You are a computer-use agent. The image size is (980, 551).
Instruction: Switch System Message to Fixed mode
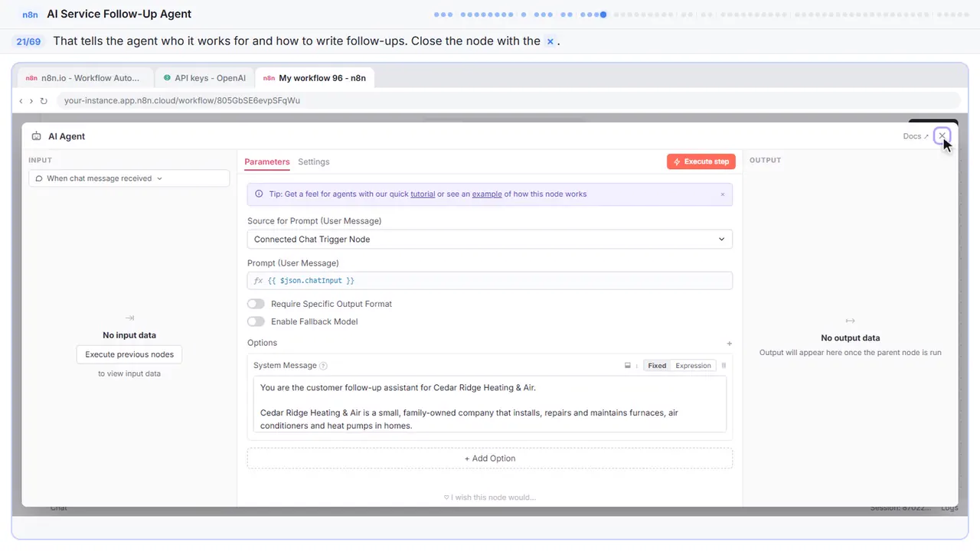[x=657, y=366]
